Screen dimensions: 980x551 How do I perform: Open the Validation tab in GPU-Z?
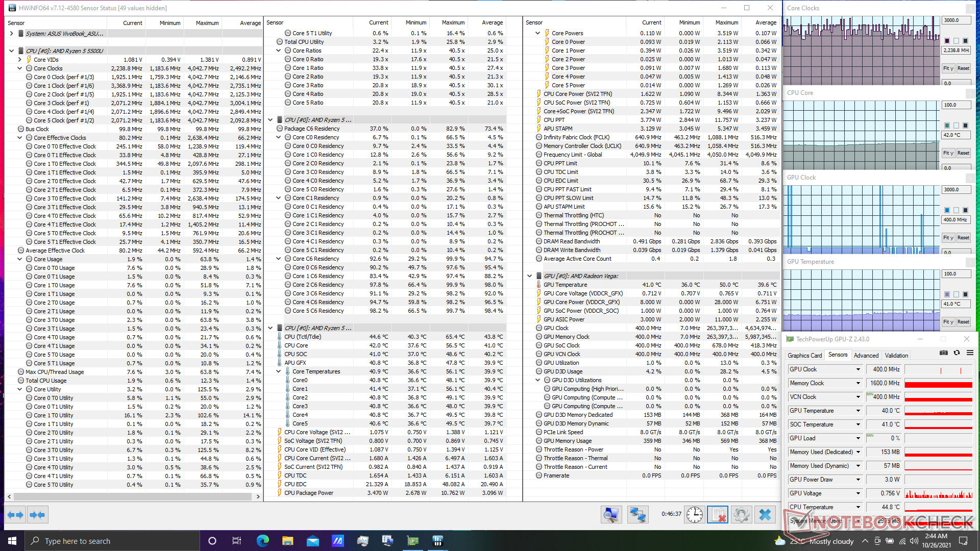click(x=896, y=356)
